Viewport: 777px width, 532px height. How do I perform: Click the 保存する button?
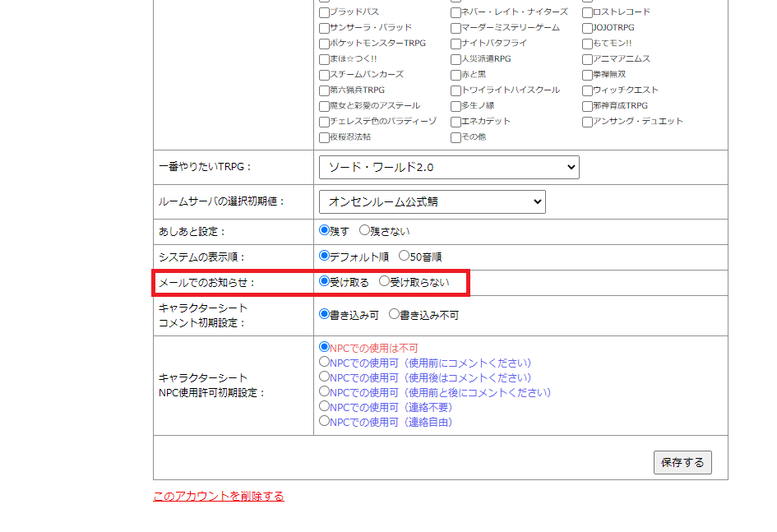click(x=682, y=463)
